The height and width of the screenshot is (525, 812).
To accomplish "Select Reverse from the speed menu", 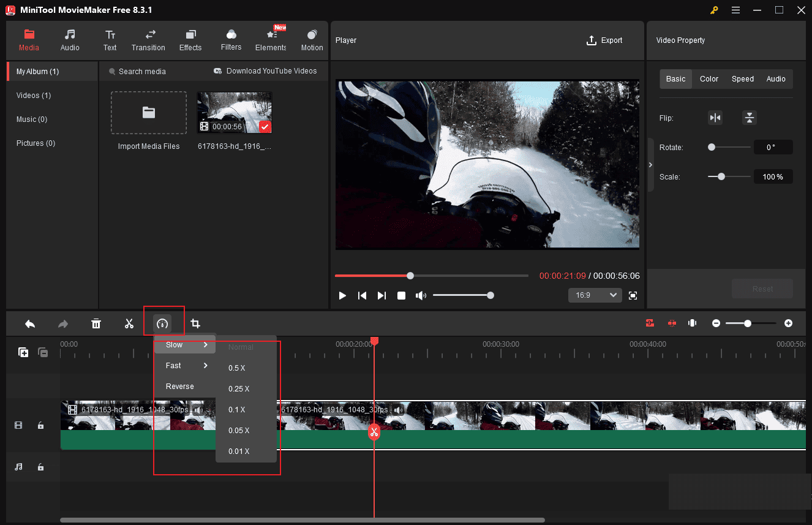I will (179, 386).
